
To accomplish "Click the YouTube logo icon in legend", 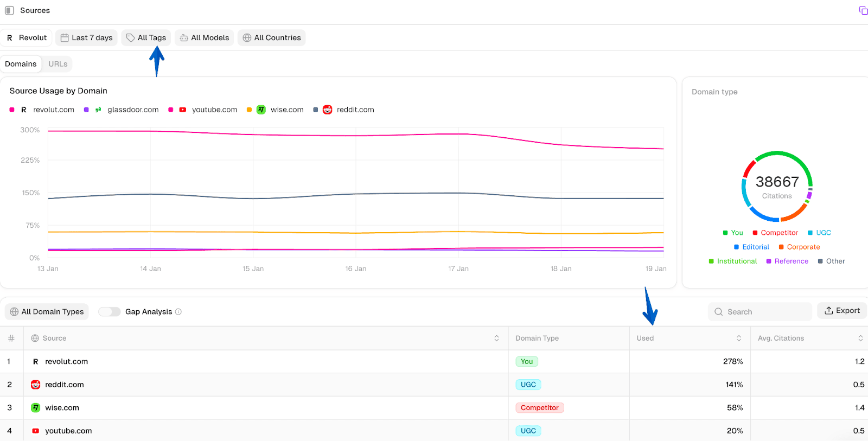I will [x=183, y=110].
